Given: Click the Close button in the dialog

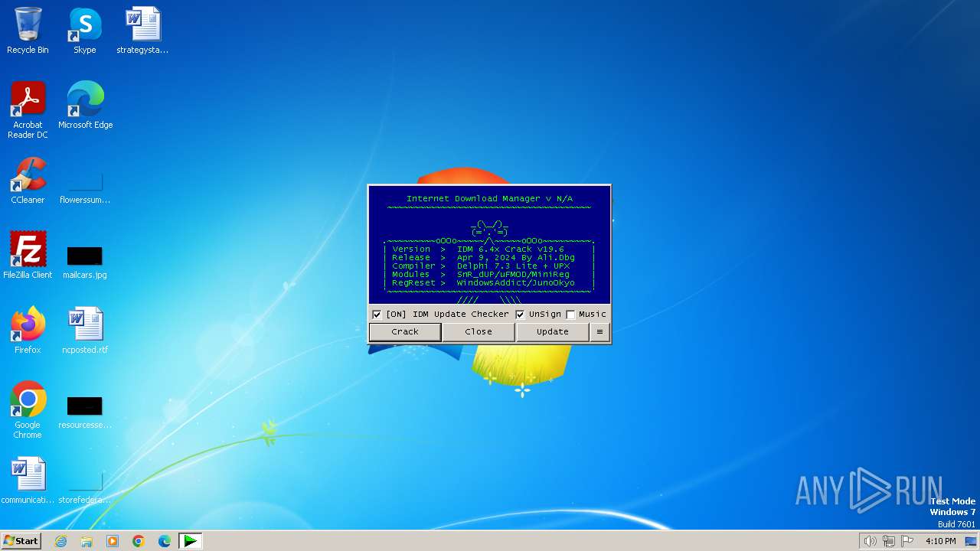Looking at the screenshot, I should tap(479, 331).
